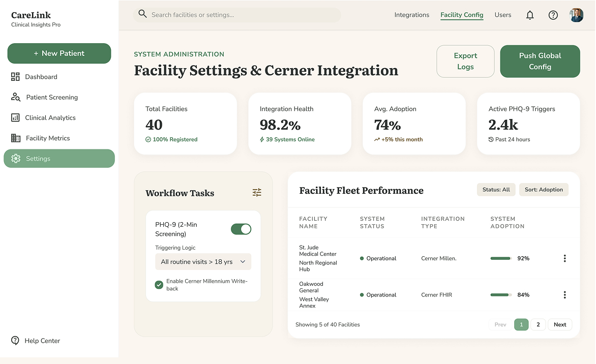Click the INTEGRATION TYPE column header
The height and width of the screenshot is (364, 596).
(443, 222)
